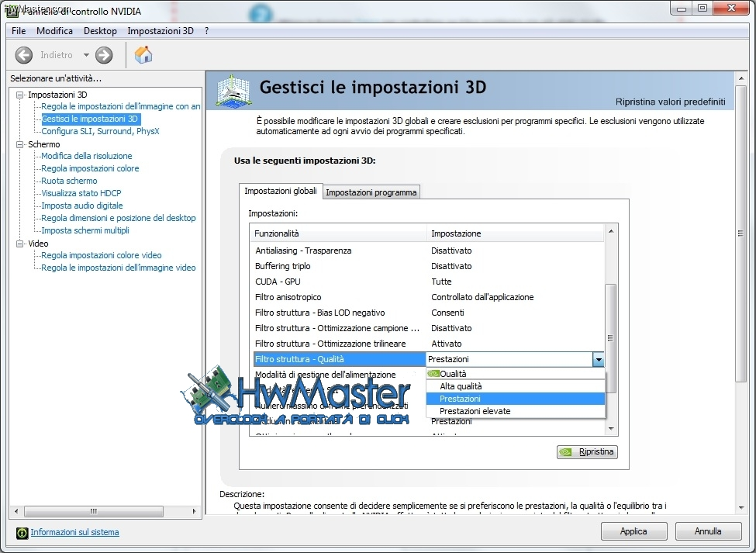
Task: Switch to the Impostazioni programma tab
Action: (371, 192)
